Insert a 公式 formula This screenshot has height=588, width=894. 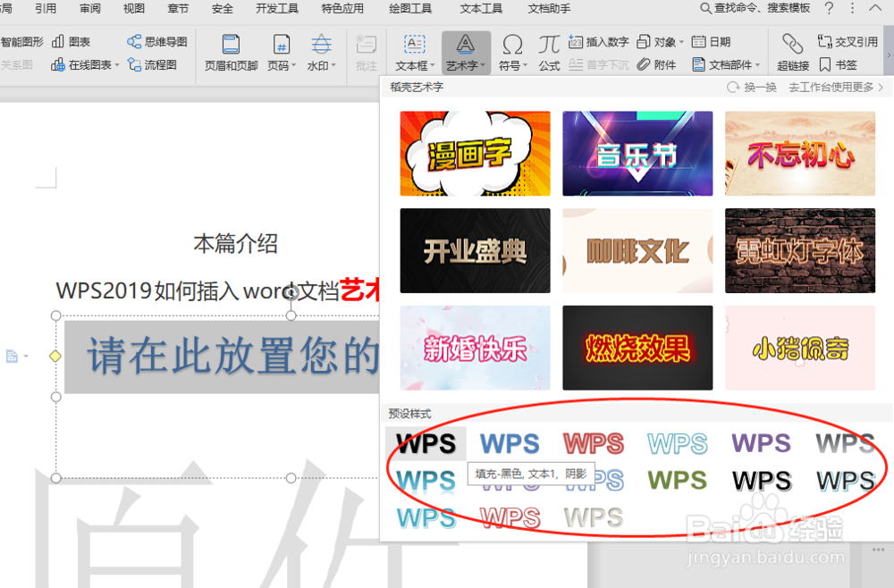pos(549,53)
